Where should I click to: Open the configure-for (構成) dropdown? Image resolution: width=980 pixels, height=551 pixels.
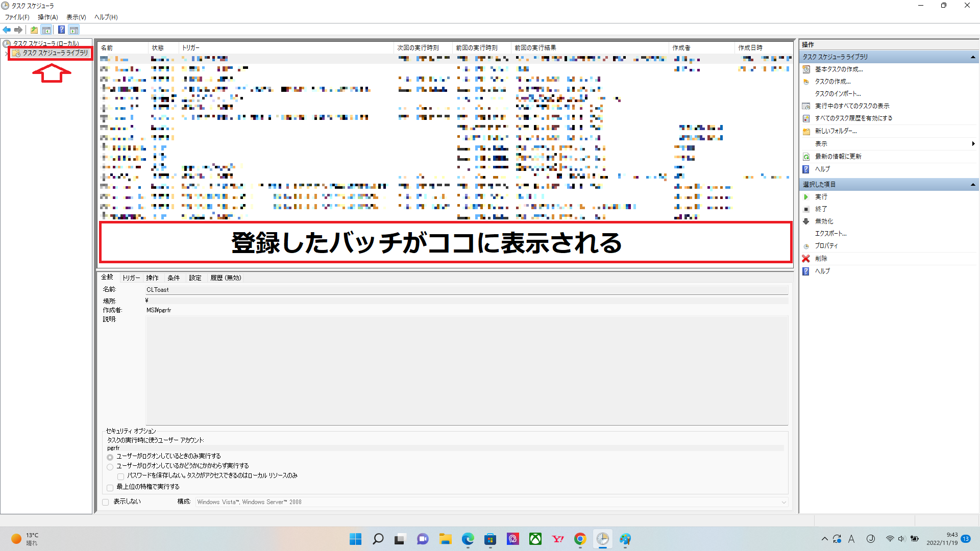(x=783, y=502)
